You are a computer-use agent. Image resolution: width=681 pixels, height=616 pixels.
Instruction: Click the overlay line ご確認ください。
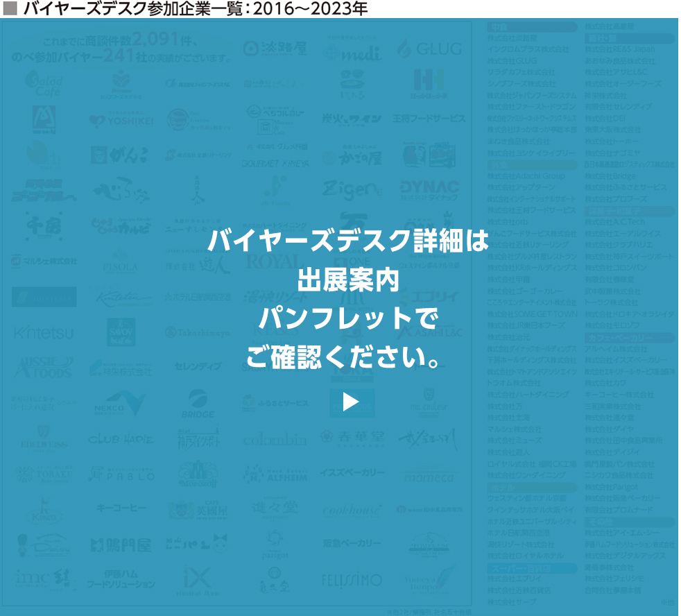click(x=343, y=357)
